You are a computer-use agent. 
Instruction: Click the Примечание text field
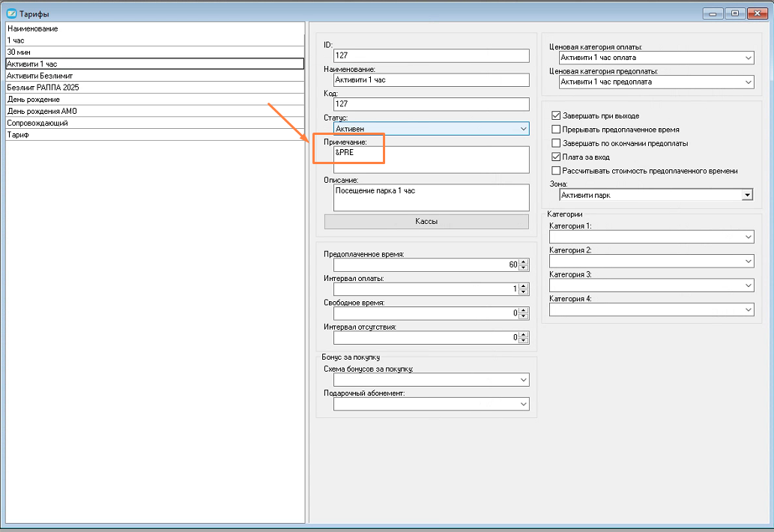431,159
